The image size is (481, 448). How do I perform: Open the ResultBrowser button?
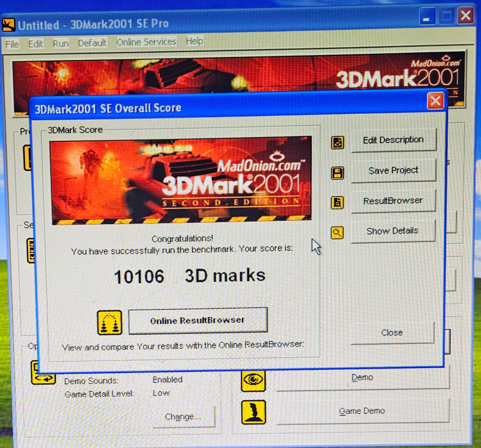pyautogui.click(x=393, y=201)
